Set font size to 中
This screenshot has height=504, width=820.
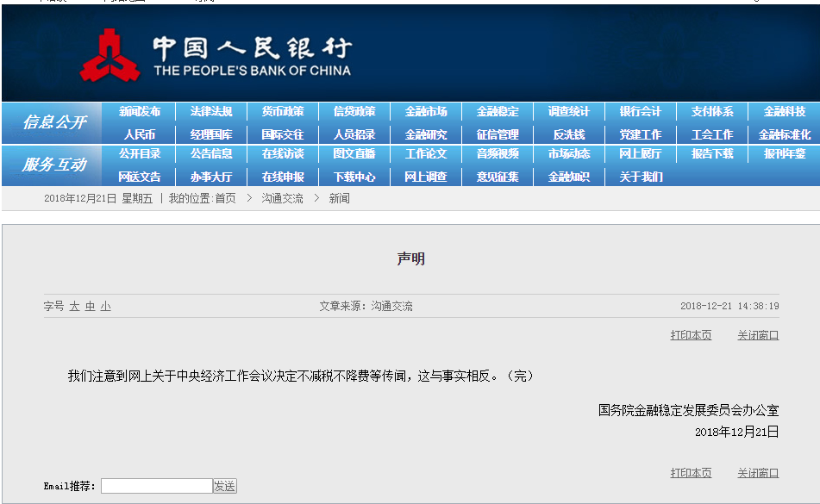(x=90, y=307)
